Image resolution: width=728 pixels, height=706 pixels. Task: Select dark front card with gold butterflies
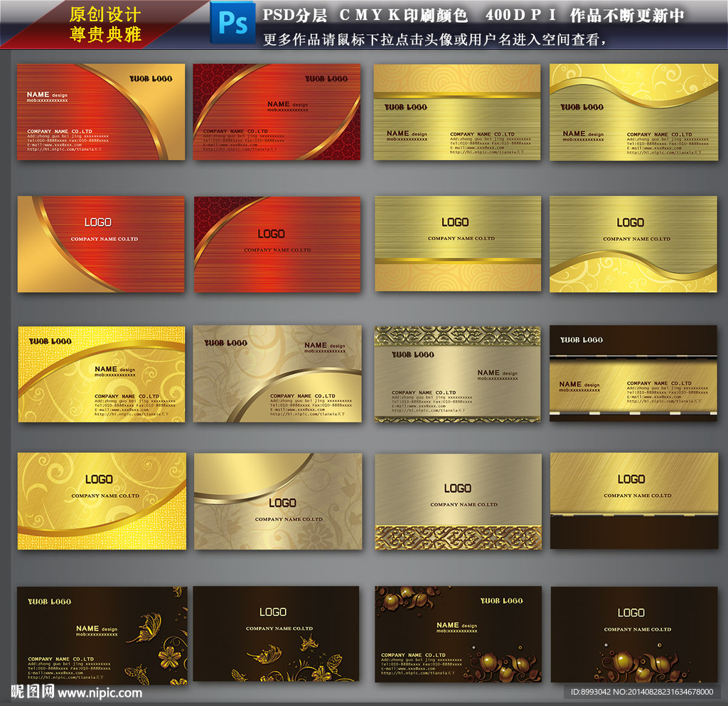click(x=102, y=636)
